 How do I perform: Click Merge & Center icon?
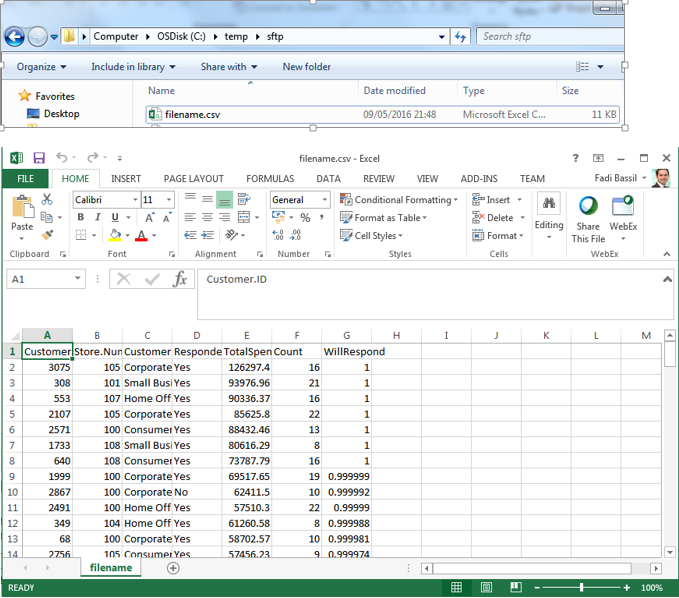244,217
